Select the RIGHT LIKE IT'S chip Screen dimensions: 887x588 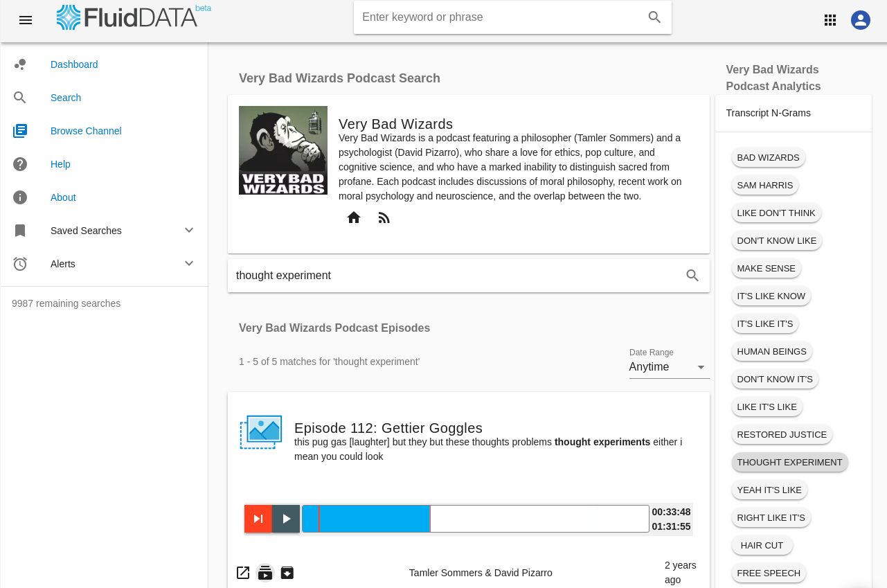(x=771, y=518)
